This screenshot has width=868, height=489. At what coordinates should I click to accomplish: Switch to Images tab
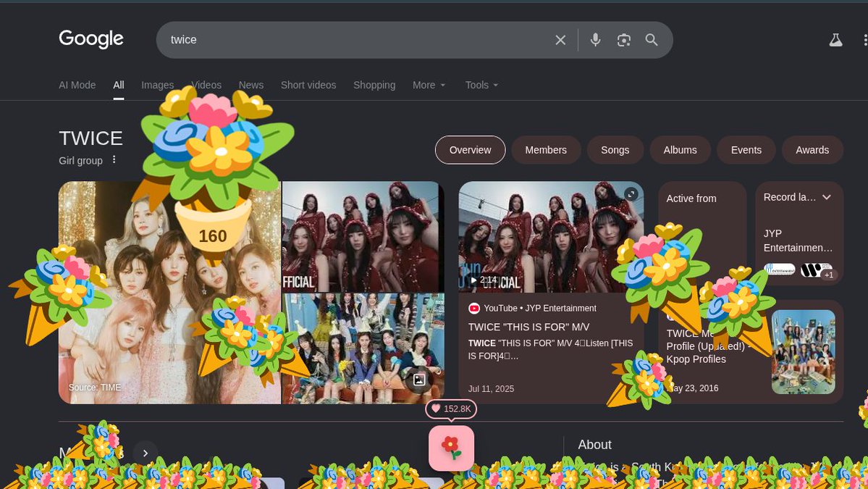pos(157,85)
